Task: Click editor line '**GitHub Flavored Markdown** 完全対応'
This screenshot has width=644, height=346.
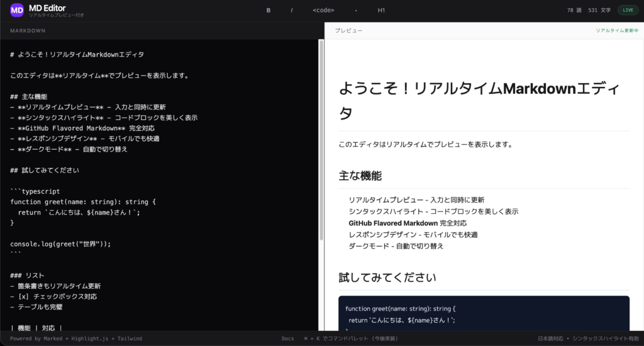Action: (x=82, y=128)
